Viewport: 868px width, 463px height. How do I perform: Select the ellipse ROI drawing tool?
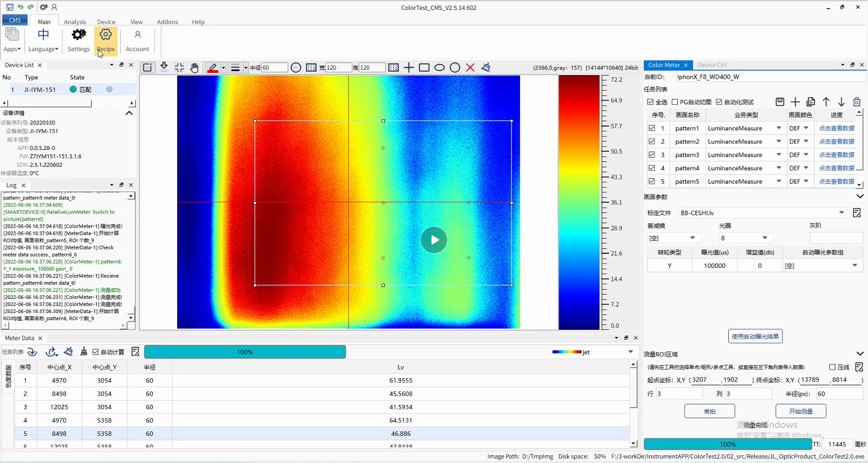(x=439, y=67)
